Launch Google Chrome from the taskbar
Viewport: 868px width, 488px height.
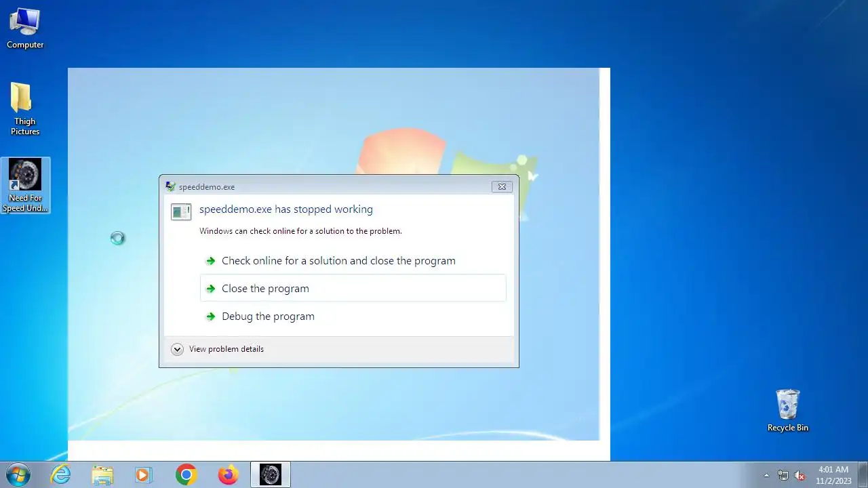coord(186,474)
